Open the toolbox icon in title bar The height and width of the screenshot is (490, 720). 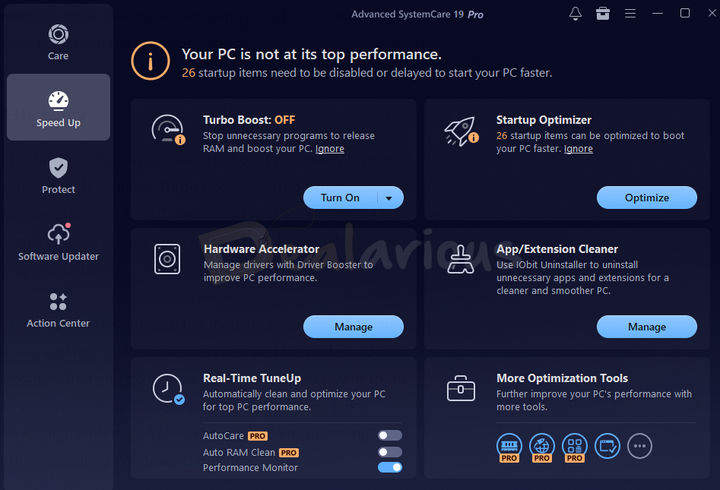tap(602, 14)
